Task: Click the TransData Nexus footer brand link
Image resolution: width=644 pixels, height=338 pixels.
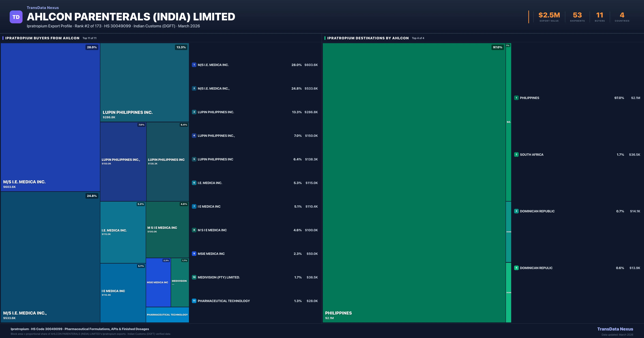Action: (615, 329)
